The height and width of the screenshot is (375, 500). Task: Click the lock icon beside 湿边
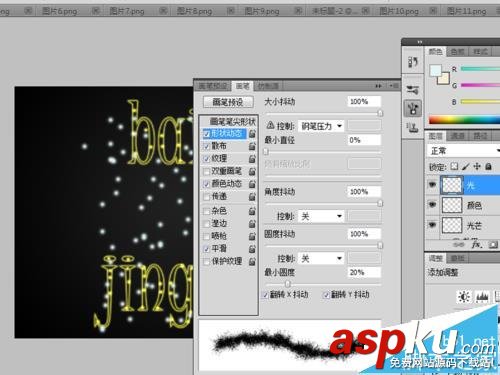point(252,223)
